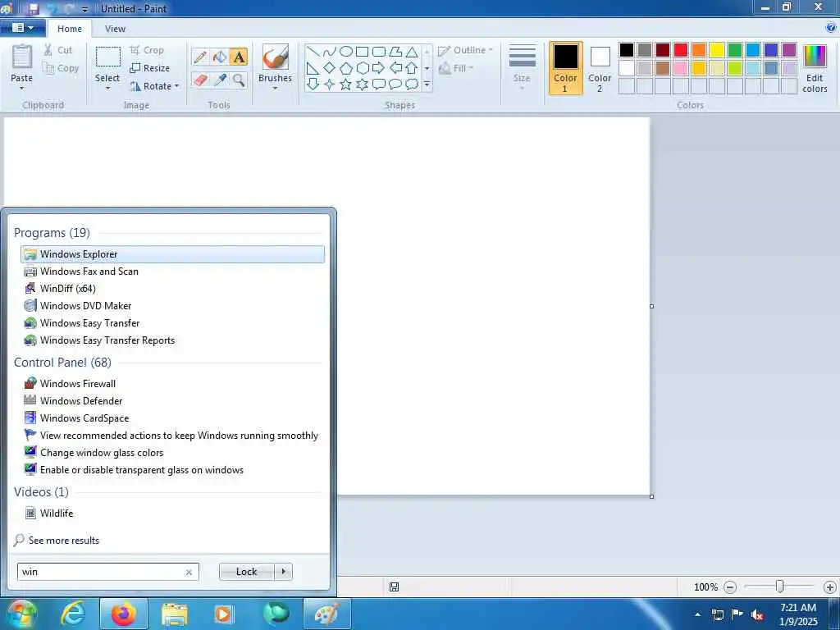Switch to the Home ribbon tab
Image resolution: width=840 pixels, height=630 pixels.
[70, 29]
